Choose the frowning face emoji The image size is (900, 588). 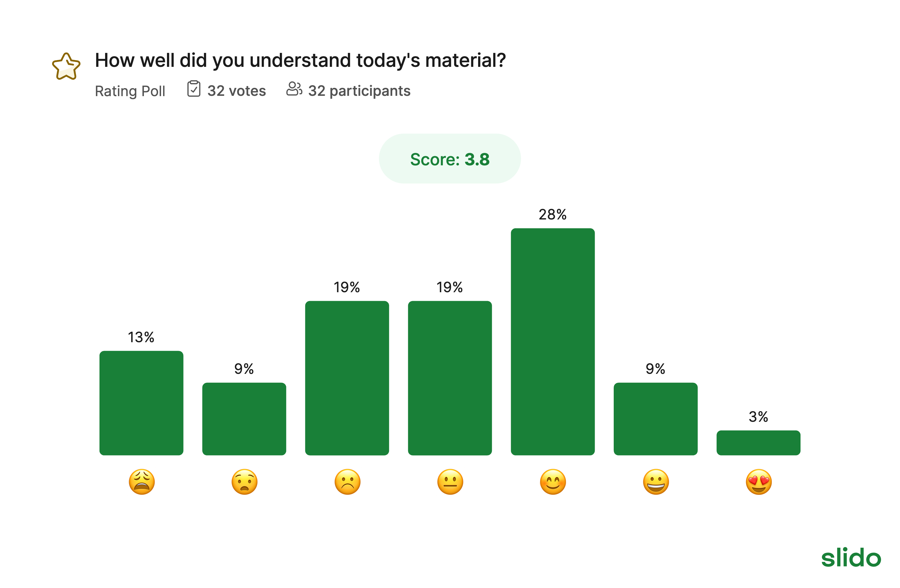coord(348,482)
